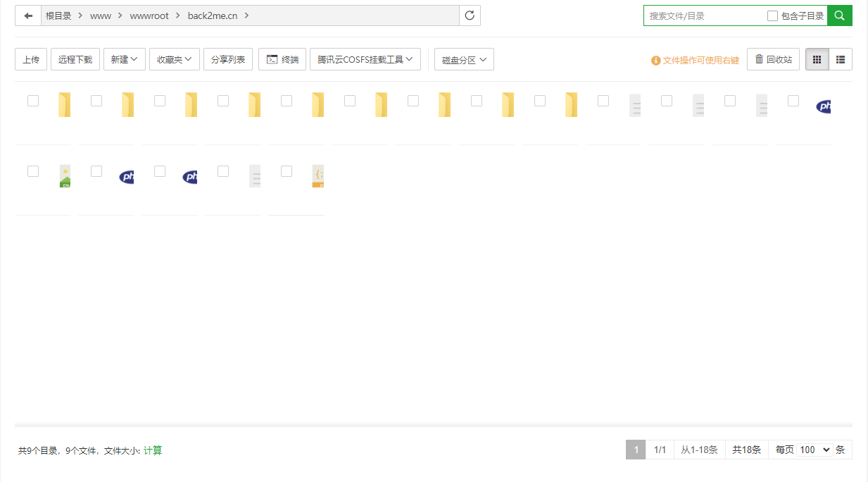Screen dimensions: 868x482
Task: Check the box for the text document beside JSON
Action: click(x=223, y=171)
